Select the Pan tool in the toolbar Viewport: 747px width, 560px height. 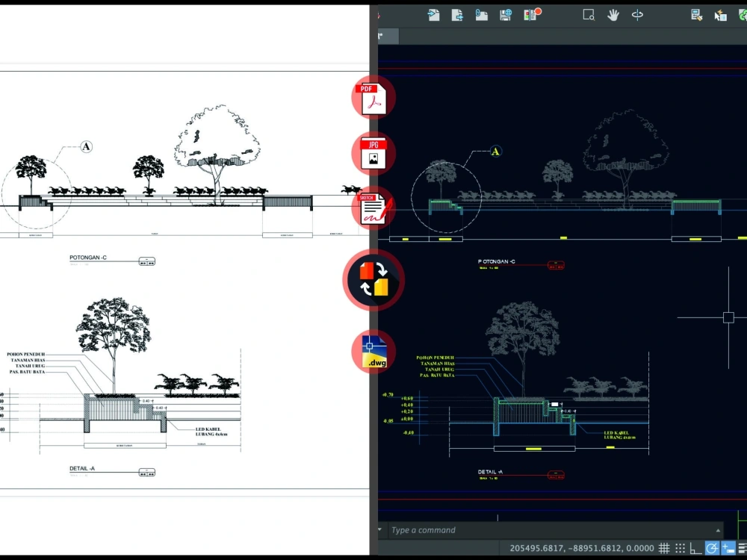613,15
